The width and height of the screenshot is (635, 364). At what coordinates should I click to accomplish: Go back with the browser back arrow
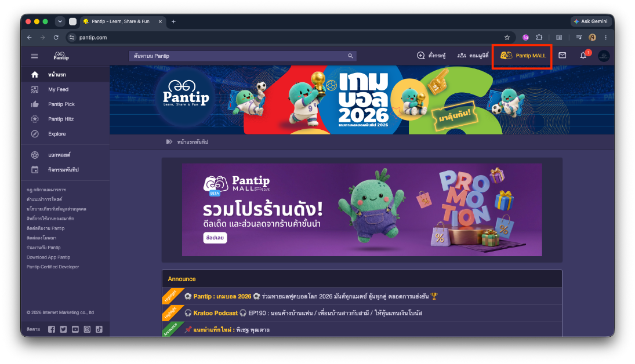click(30, 37)
